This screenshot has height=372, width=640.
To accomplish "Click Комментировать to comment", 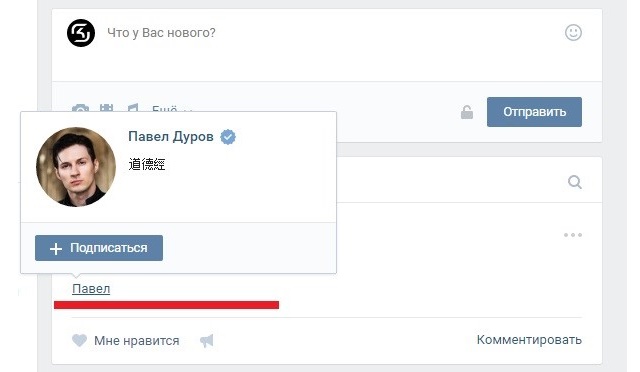I will click(529, 340).
